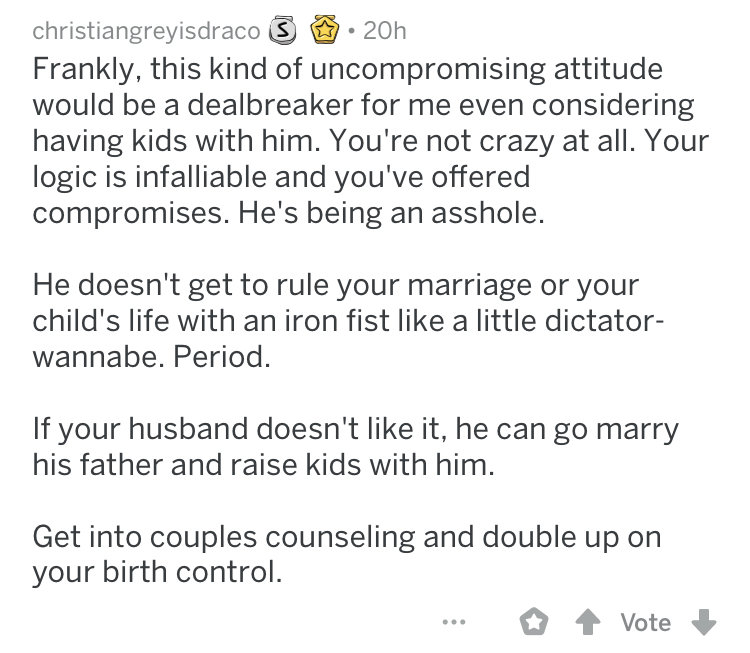Upvote the comment with the up arrow
The width and height of the screenshot is (750, 653).
pyautogui.click(x=588, y=622)
